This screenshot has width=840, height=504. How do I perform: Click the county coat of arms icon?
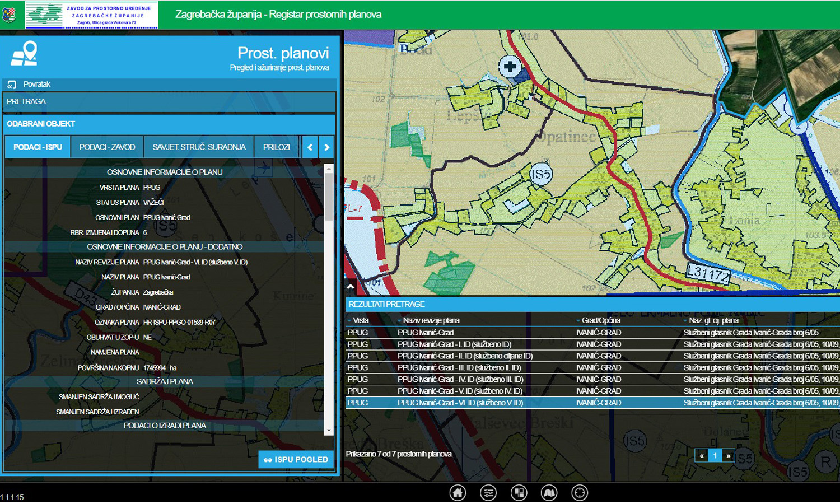pos(9,15)
